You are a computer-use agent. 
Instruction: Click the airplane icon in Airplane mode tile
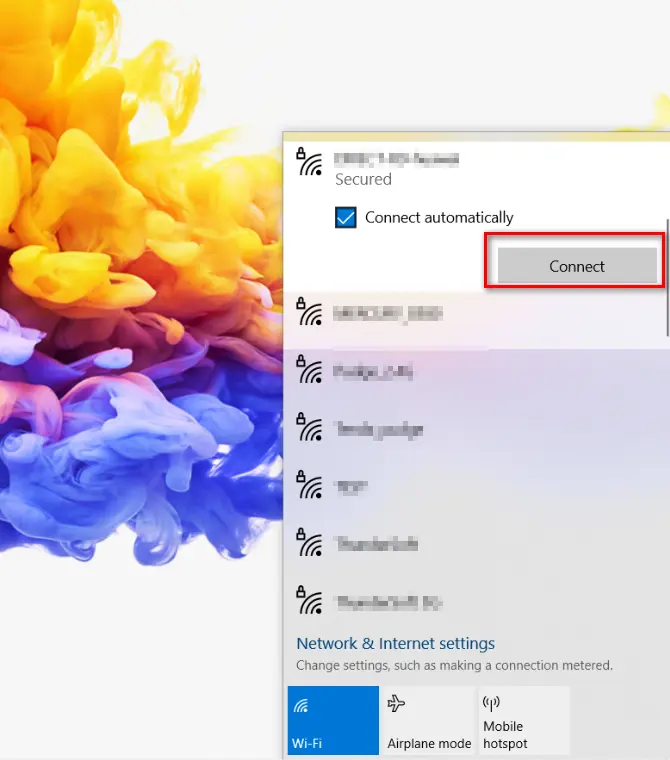click(x=396, y=703)
